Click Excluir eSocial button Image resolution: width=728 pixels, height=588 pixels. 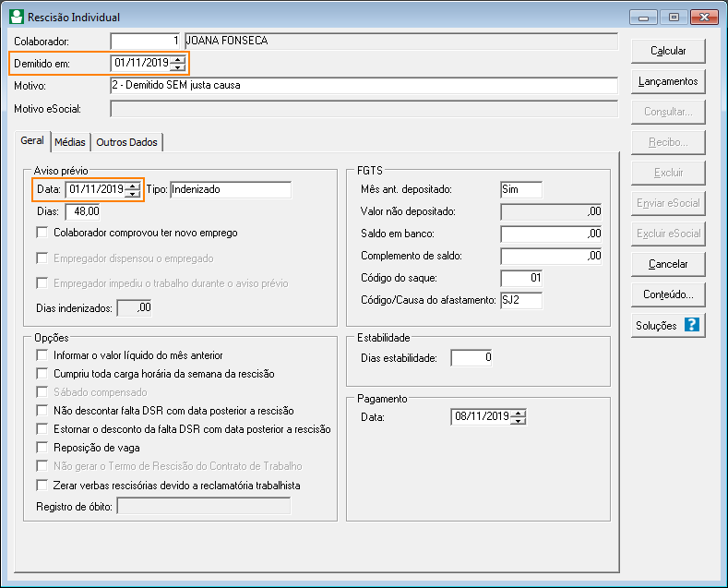coord(668,234)
